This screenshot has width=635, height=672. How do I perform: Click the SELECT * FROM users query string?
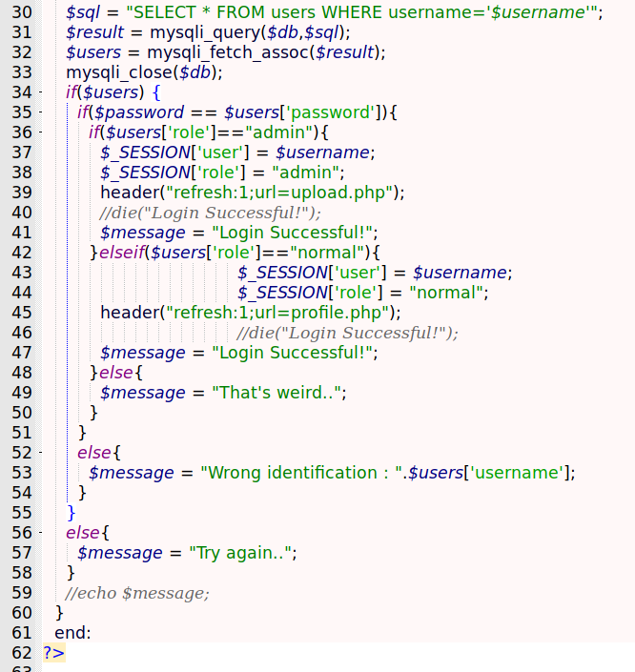[361, 12]
